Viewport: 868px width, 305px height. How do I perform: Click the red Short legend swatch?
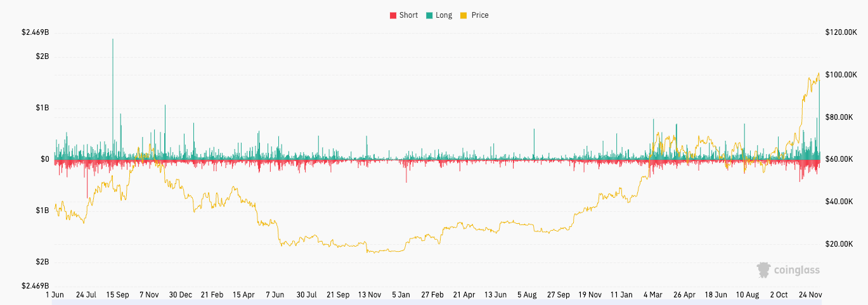(392, 15)
